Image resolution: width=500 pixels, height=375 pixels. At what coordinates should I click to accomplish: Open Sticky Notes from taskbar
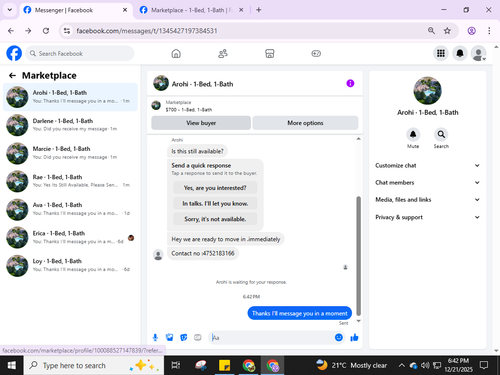pos(224,365)
